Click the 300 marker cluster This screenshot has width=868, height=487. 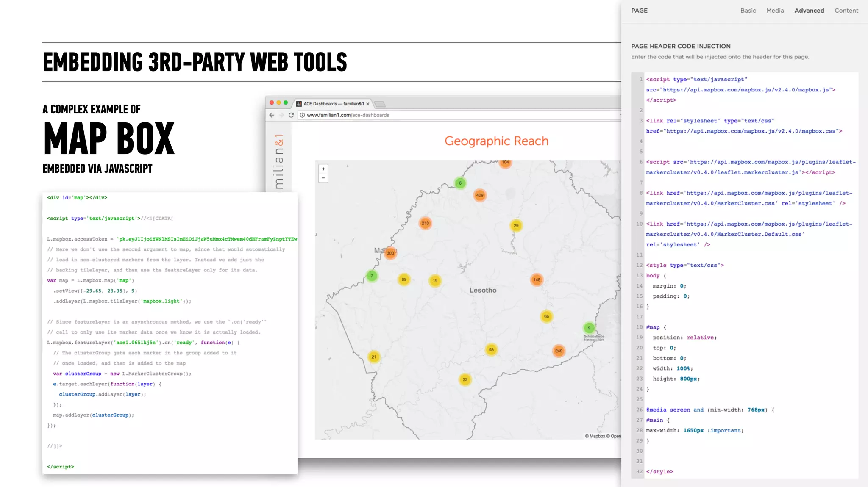[x=390, y=253]
